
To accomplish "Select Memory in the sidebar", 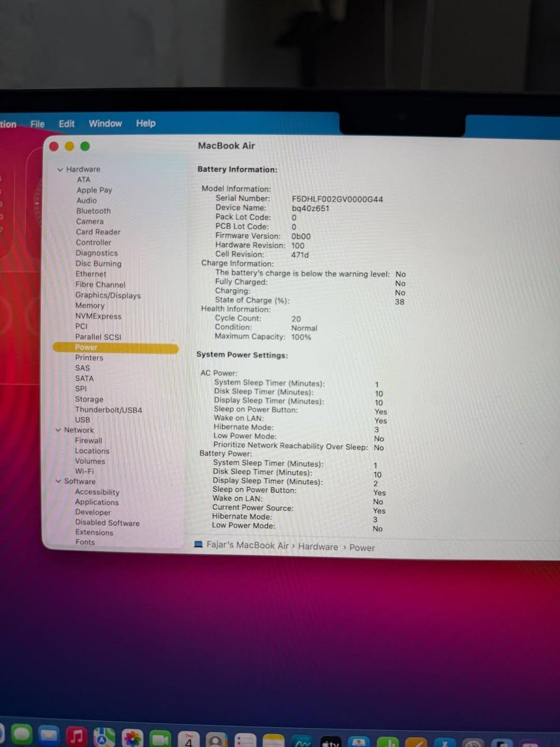I will click(x=90, y=306).
